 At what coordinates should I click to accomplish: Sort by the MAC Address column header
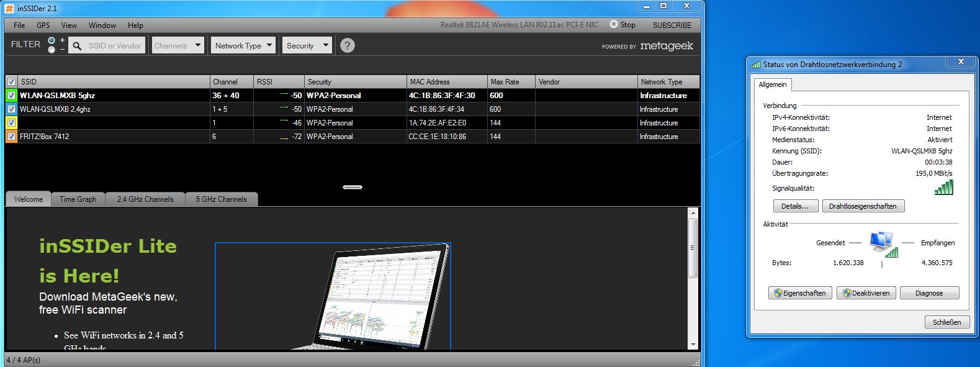447,81
